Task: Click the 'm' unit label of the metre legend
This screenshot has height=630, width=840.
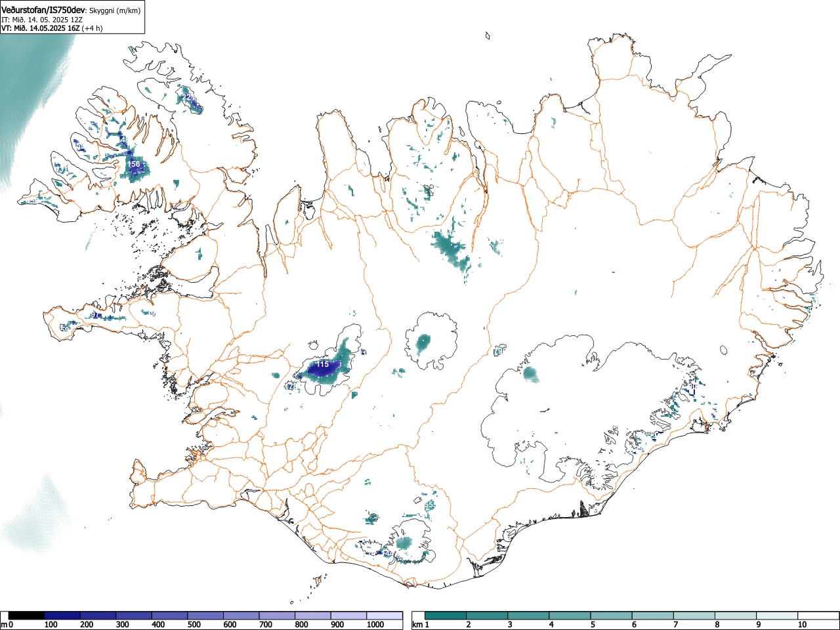Action: pyautogui.click(x=4, y=625)
